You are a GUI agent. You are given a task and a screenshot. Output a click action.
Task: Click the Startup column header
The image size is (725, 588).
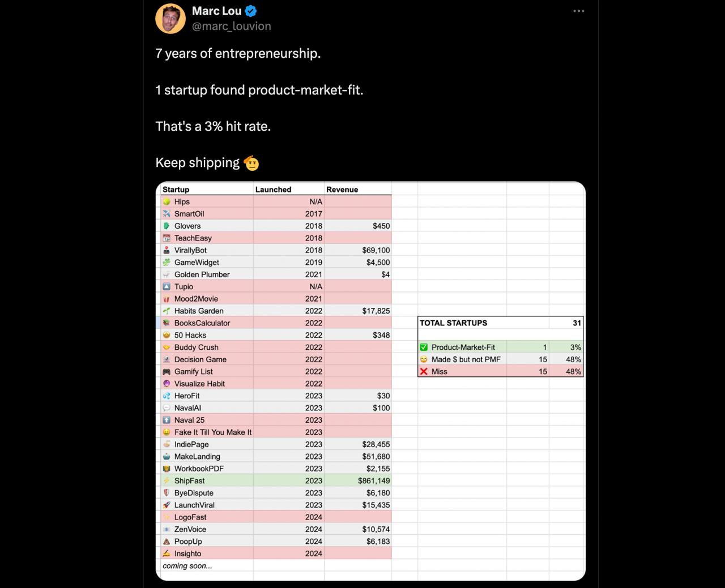[176, 190]
